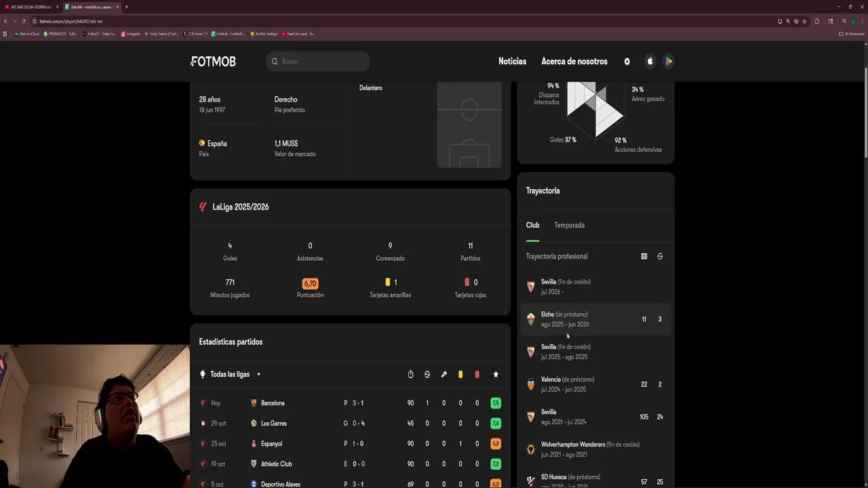868x488 pixels.
Task: Open the Mail en iCloud bookmark
Action: pyautogui.click(x=27, y=33)
